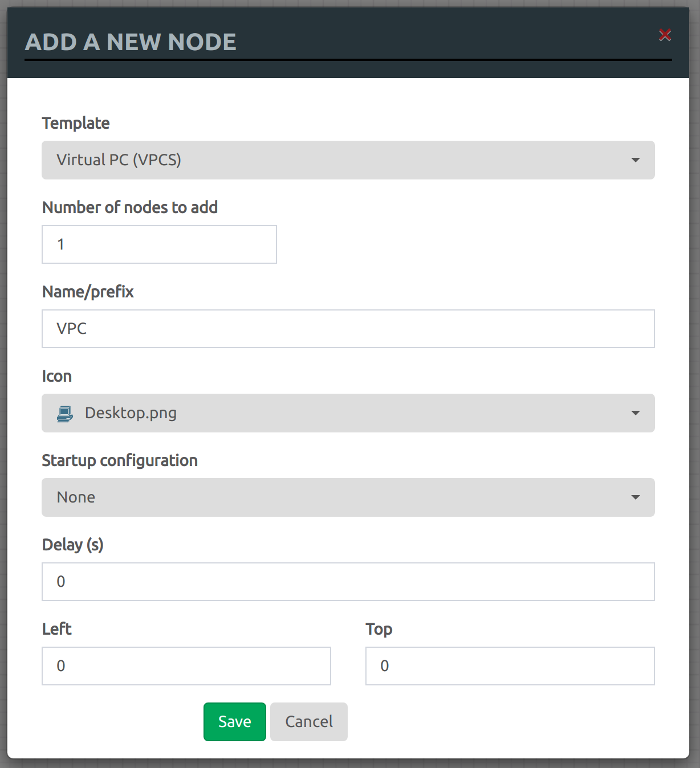Expand the Startup configuration dropdown set to None
Screen dimensions: 700x768
coord(348,497)
